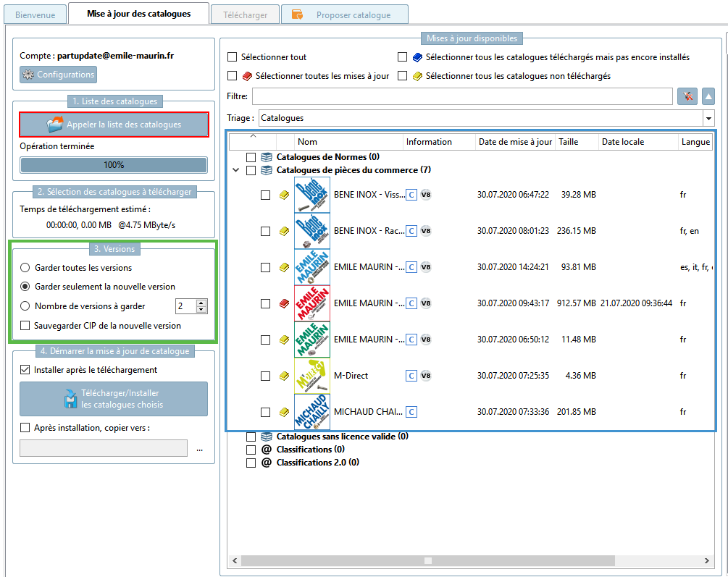Click the C icon in MICHAUD CHAI... row
The width and height of the screenshot is (728, 577).
pos(411,412)
